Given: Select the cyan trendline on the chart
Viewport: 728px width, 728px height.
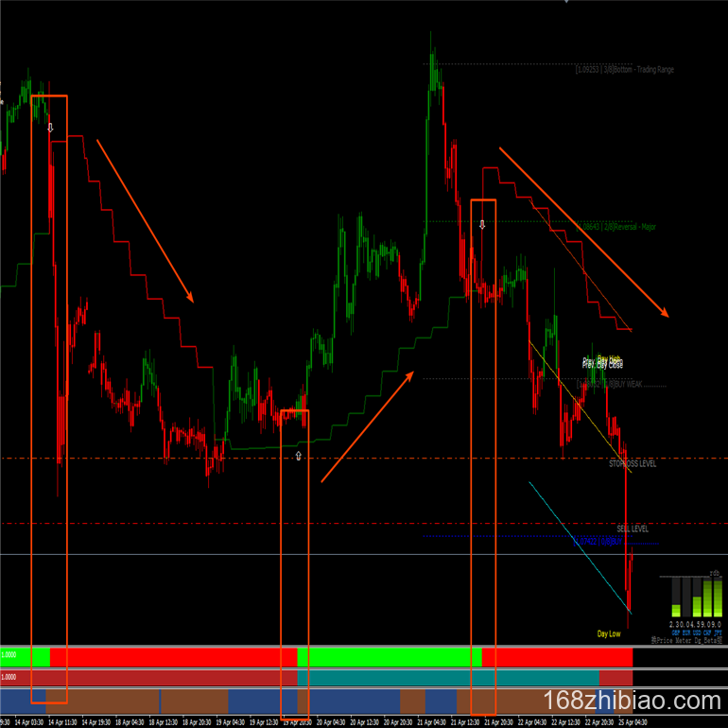Looking at the screenshot, I should (580, 547).
